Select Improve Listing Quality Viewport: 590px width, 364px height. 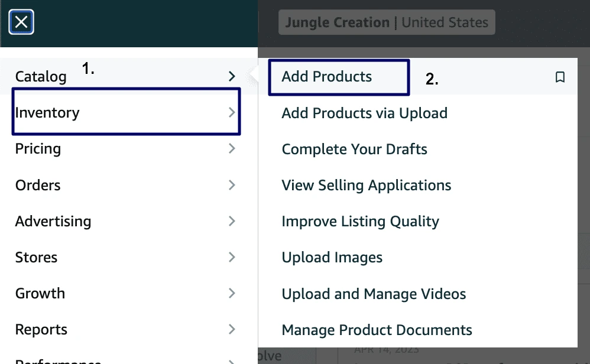[361, 221]
